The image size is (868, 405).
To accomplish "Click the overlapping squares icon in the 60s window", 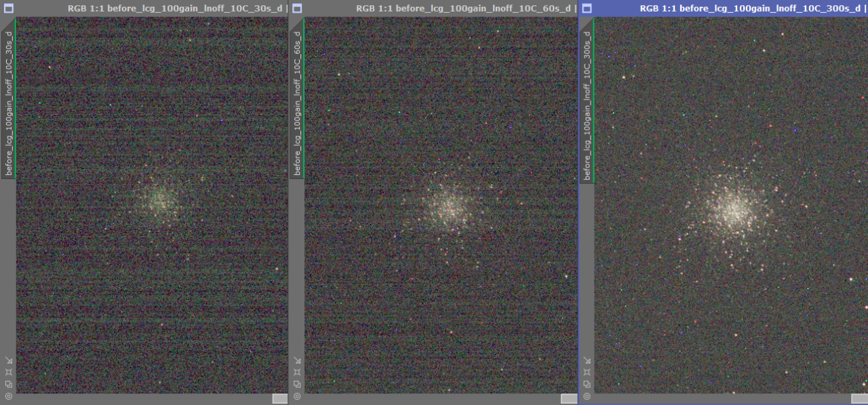I will (297, 384).
